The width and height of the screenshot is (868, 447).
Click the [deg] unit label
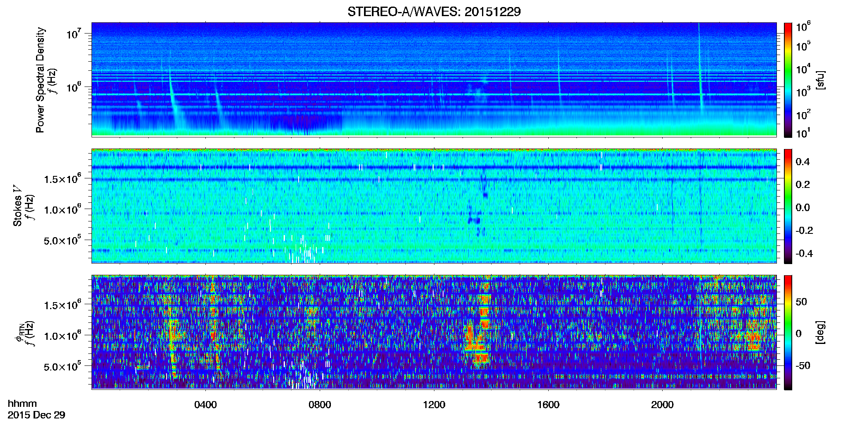(820, 332)
